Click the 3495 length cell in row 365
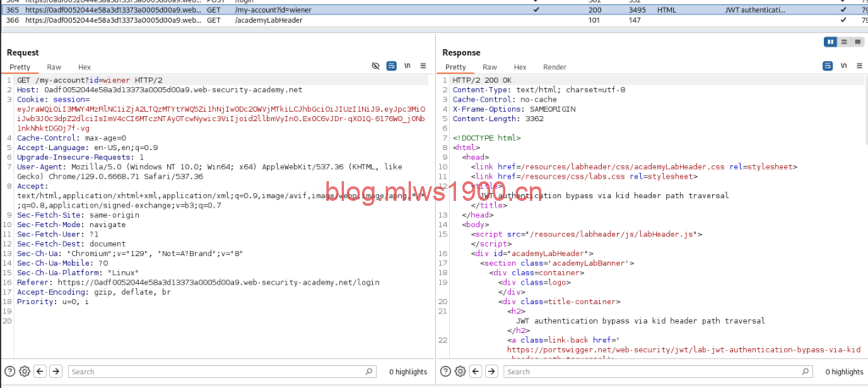 637,10
